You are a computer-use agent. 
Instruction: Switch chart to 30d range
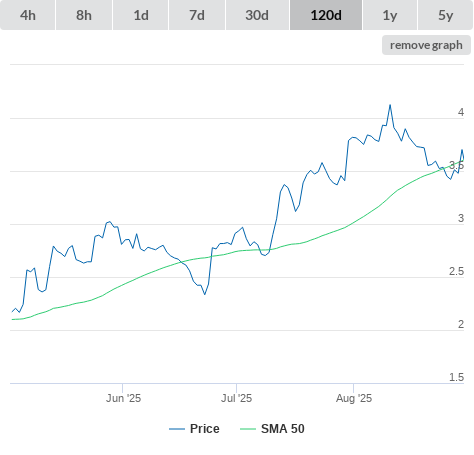(x=257, y=15)
